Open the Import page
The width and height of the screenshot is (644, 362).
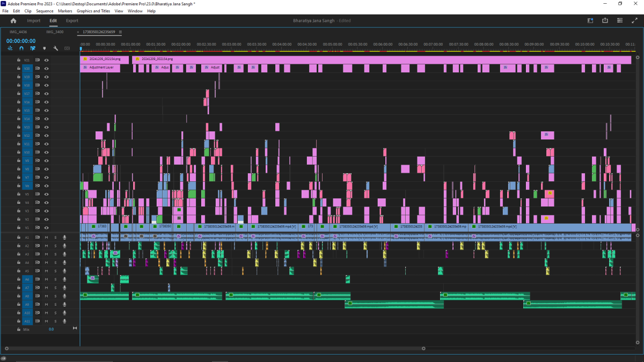click(x=34, y=21)
